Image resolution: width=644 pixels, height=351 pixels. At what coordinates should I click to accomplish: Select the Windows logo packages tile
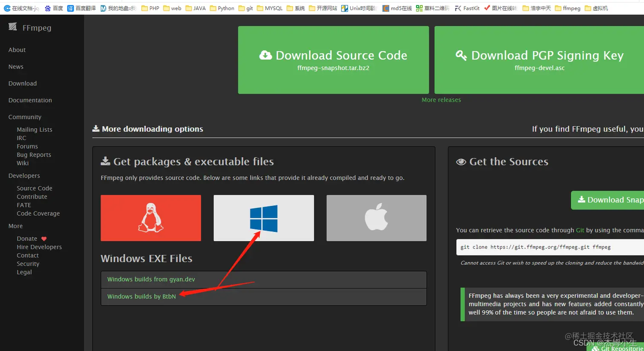tap(264, 218)
